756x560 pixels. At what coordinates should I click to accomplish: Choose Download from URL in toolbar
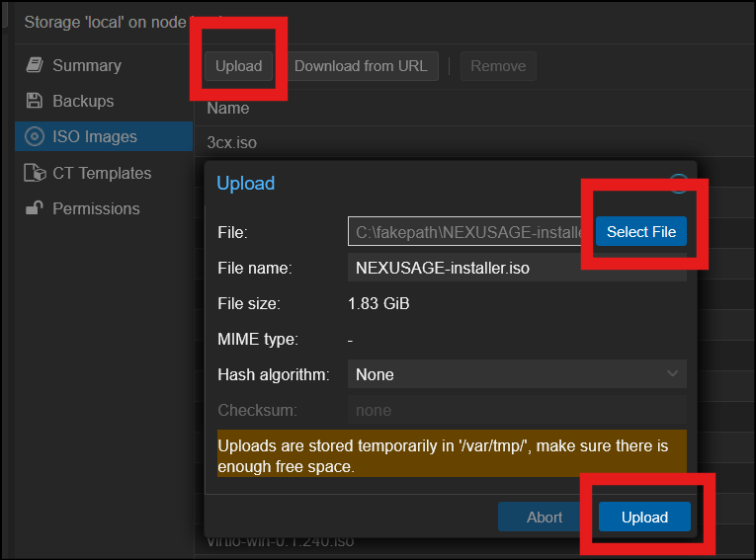coord(361,66)
